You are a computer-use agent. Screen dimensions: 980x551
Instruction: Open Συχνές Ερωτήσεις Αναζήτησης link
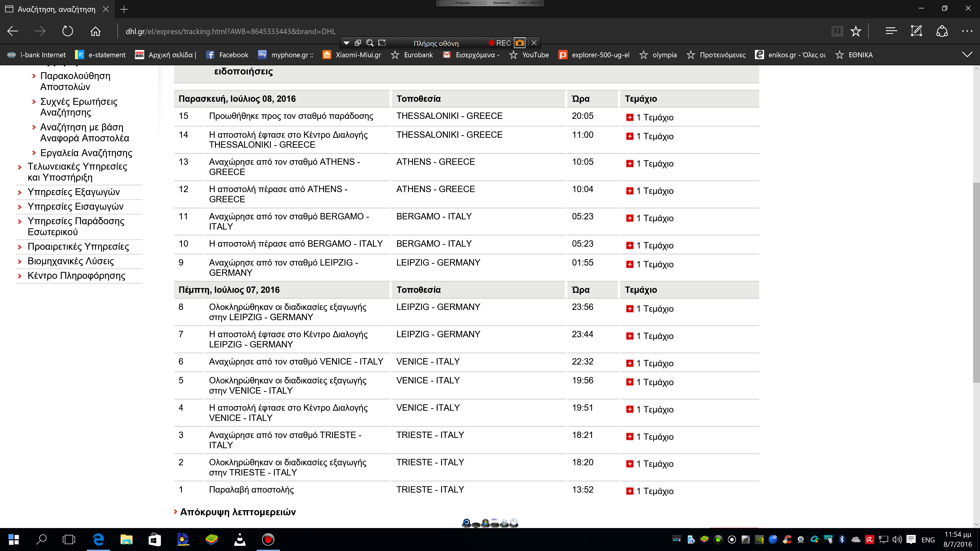78,107
